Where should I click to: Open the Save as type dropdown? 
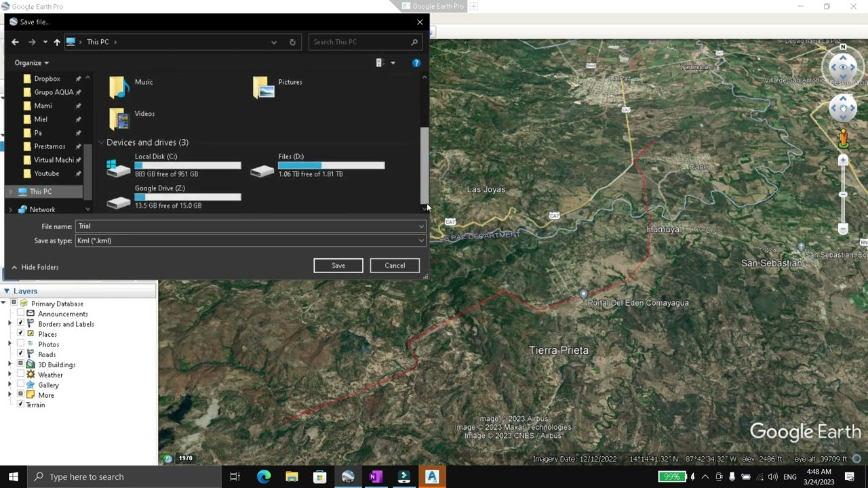click(421, 241)
